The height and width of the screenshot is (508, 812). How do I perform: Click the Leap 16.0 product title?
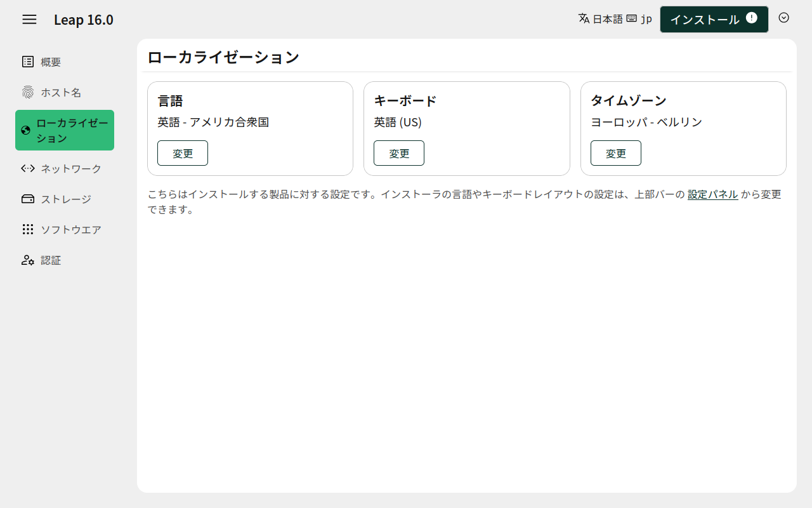click(x=84, y=20)
